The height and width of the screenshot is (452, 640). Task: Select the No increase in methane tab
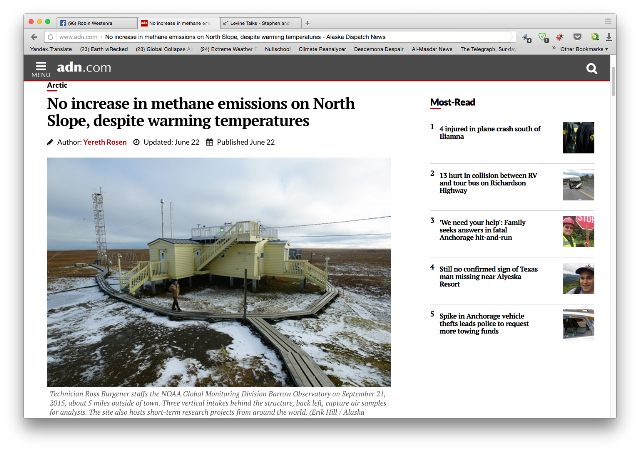point(178,23)
